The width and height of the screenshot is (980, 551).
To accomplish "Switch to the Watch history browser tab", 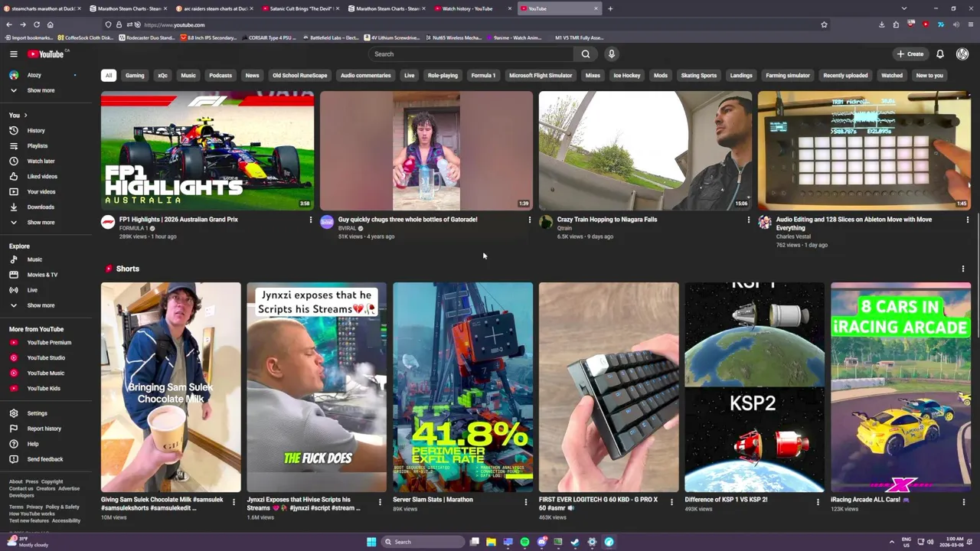I will coord(473,8).
